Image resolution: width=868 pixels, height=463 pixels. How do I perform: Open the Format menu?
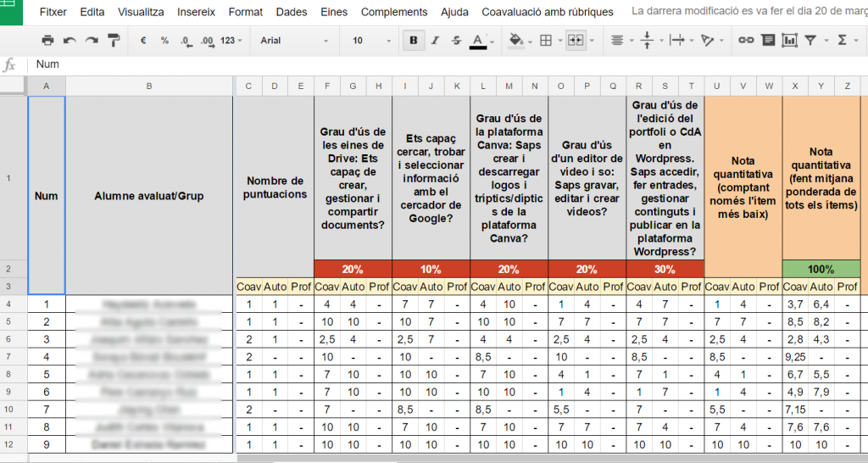245,12
